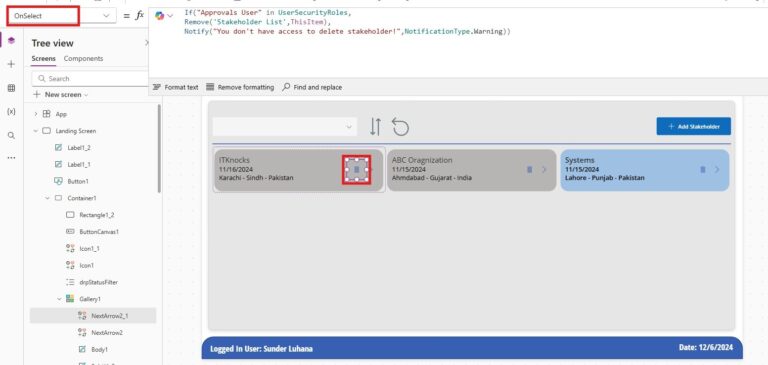This screenshot has width=768, height=365.
Task: Click Find and replace button
Action: tap(312, 87)
